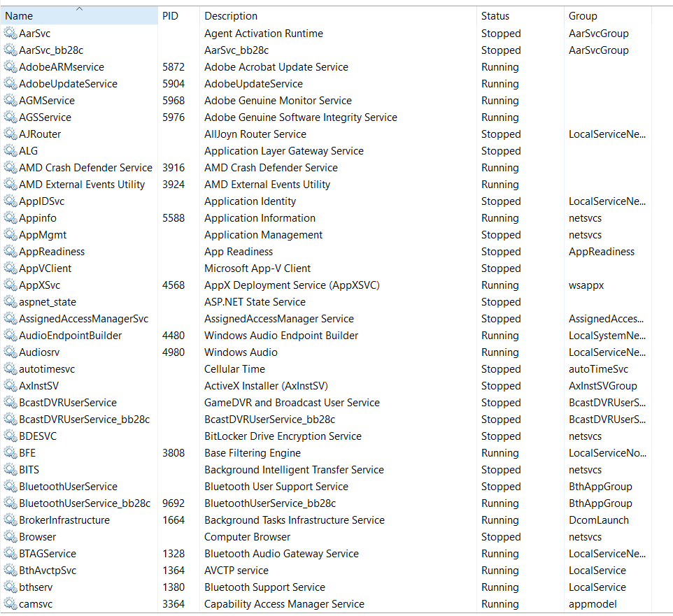Click the autotimesvc gear icon
The height and width of the screenshot is (616, 673).
10,368
